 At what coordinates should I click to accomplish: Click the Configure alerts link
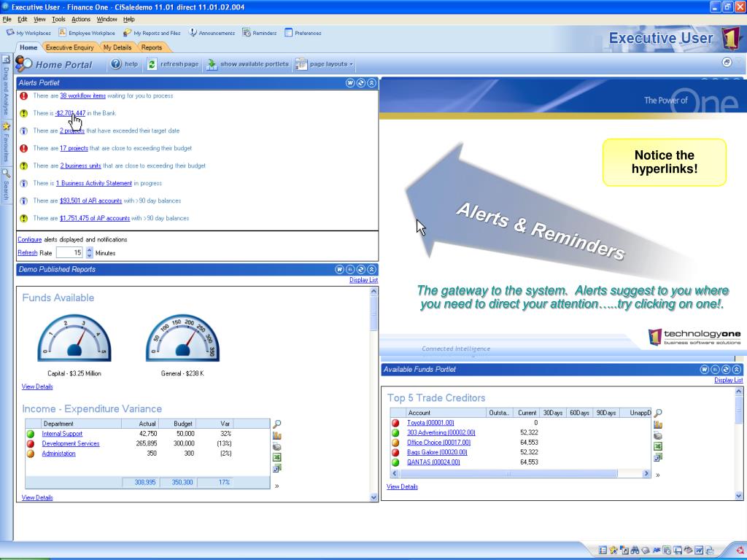point(29,239)
